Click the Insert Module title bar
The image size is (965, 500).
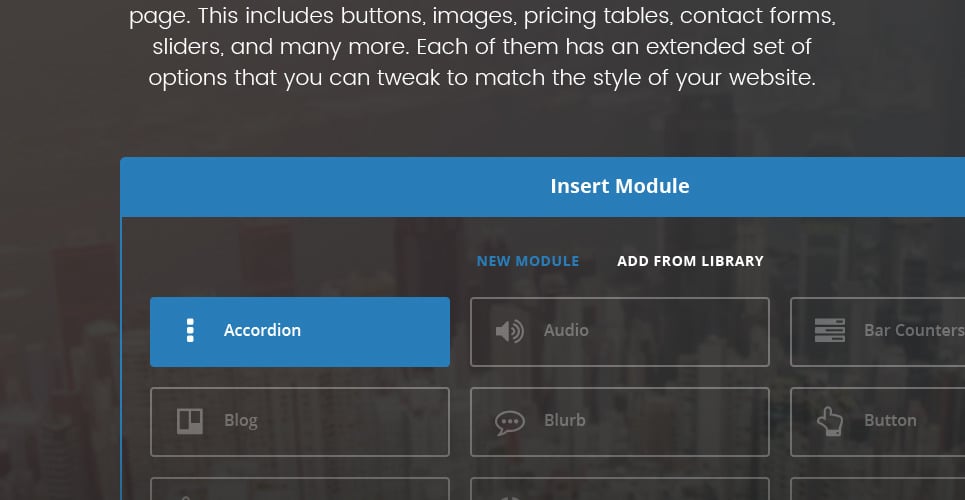[620, 187]
